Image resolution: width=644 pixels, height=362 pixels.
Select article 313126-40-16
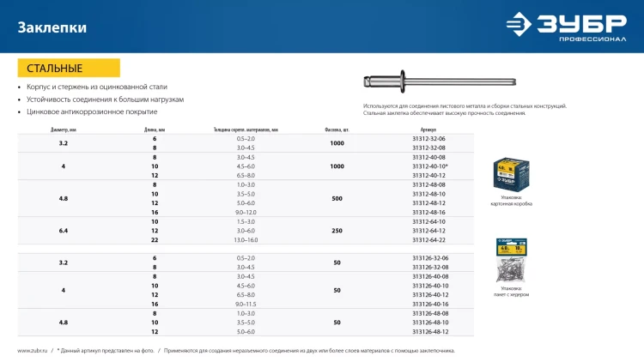430,305
